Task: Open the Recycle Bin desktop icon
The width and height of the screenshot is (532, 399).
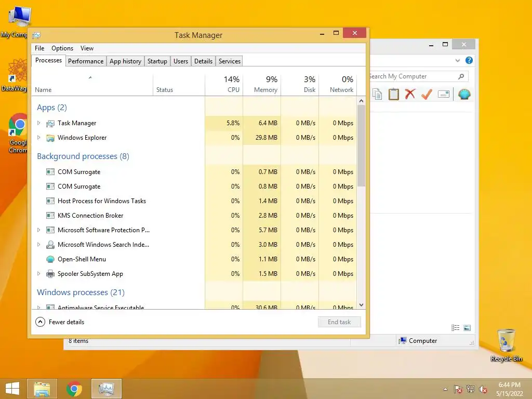Action: [x=506, y=345]
